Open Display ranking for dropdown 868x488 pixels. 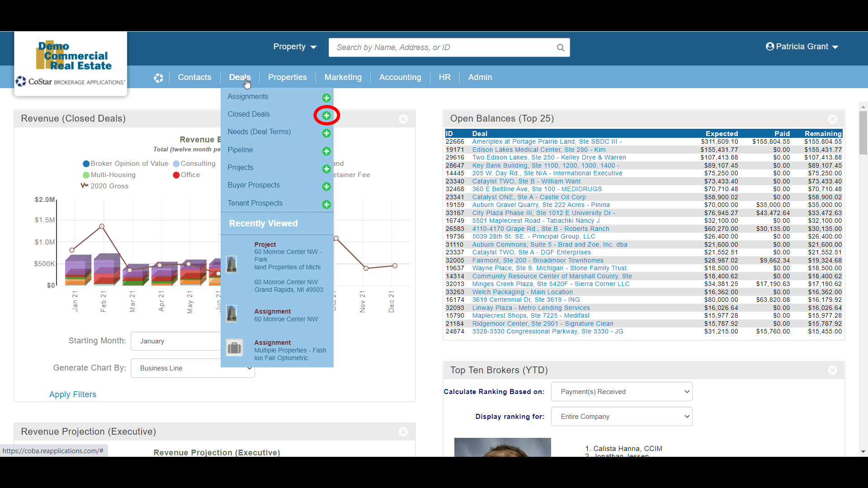point(621,417)
